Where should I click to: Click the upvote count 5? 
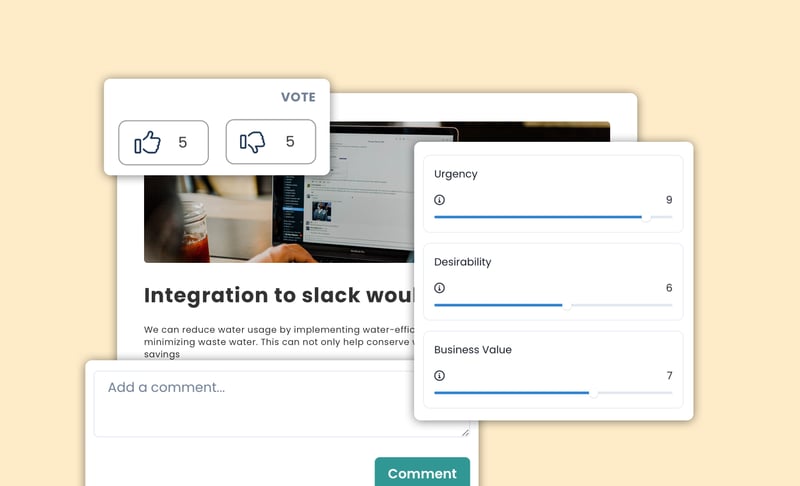(183, 142)
